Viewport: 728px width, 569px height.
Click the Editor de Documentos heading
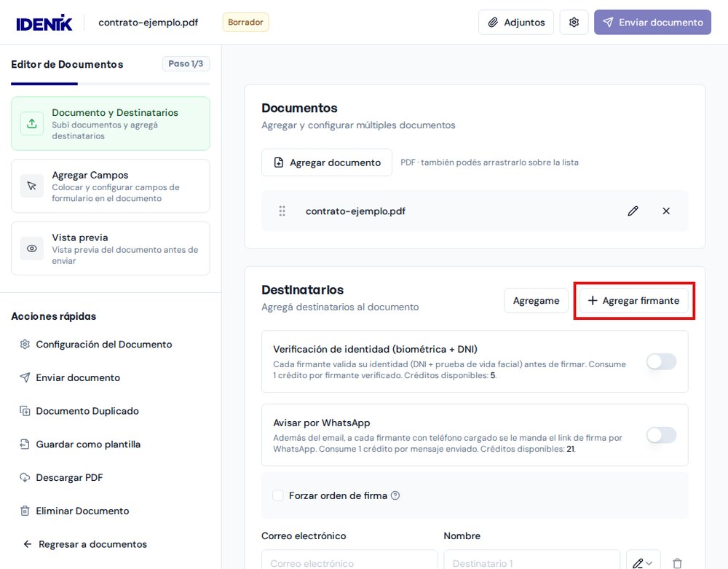pos(67,64)
